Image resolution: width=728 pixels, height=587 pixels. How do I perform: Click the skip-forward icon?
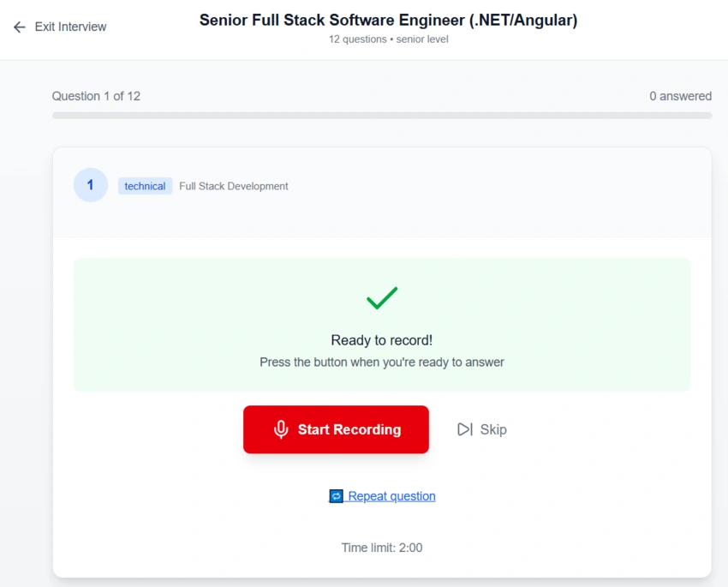465,429
